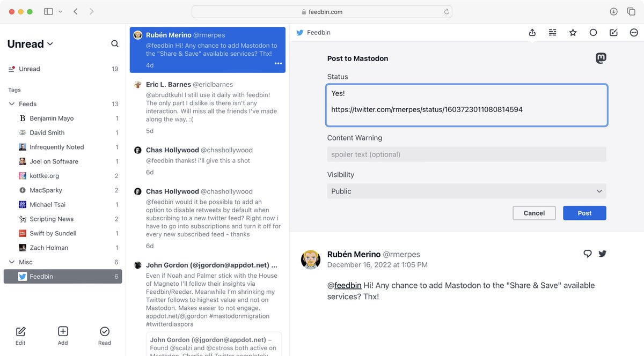Viewport: 644px width, 356px height.
Task: Click the Post button
Action: click(584, 213)
